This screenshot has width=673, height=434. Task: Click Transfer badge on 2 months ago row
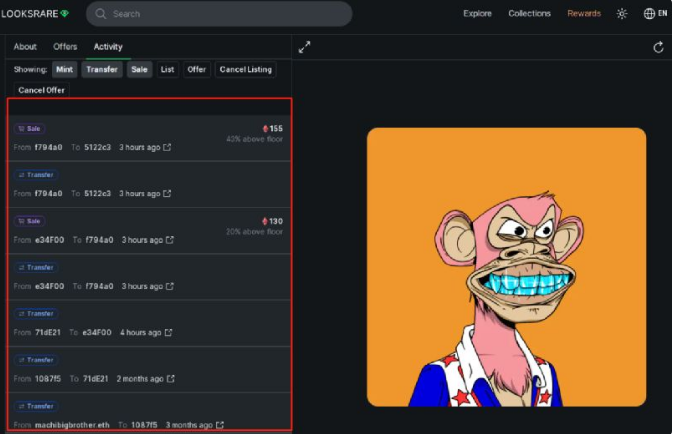pos(36,360)
